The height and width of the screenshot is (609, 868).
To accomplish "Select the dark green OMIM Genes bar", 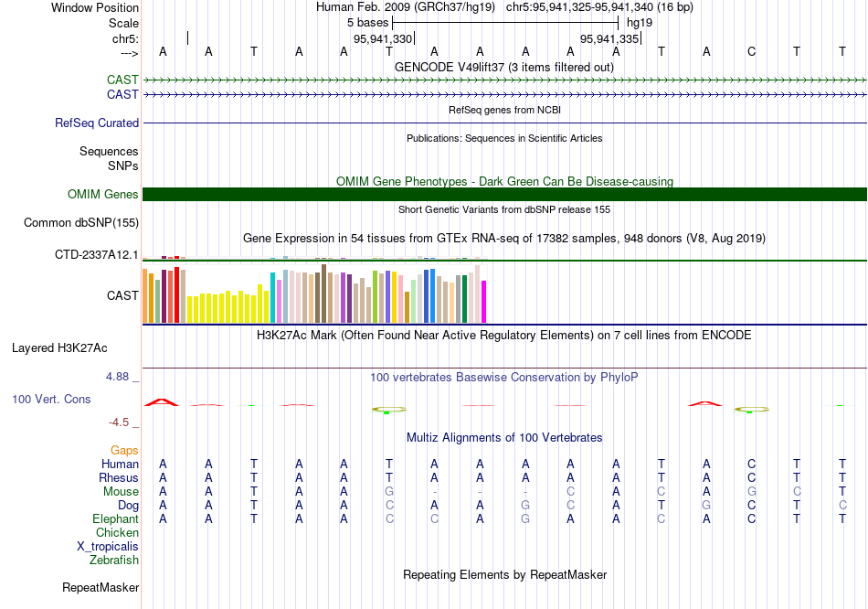I will [504, 194].
